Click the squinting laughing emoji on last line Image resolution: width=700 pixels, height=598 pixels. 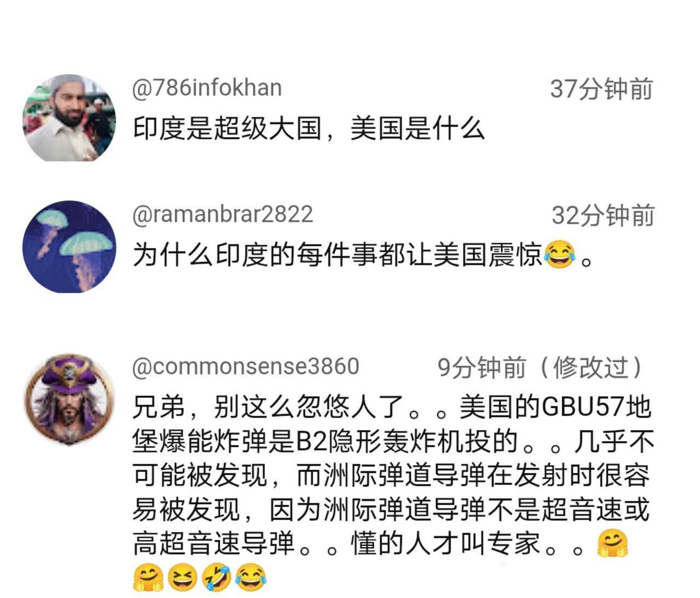click(x=182, y=578)
